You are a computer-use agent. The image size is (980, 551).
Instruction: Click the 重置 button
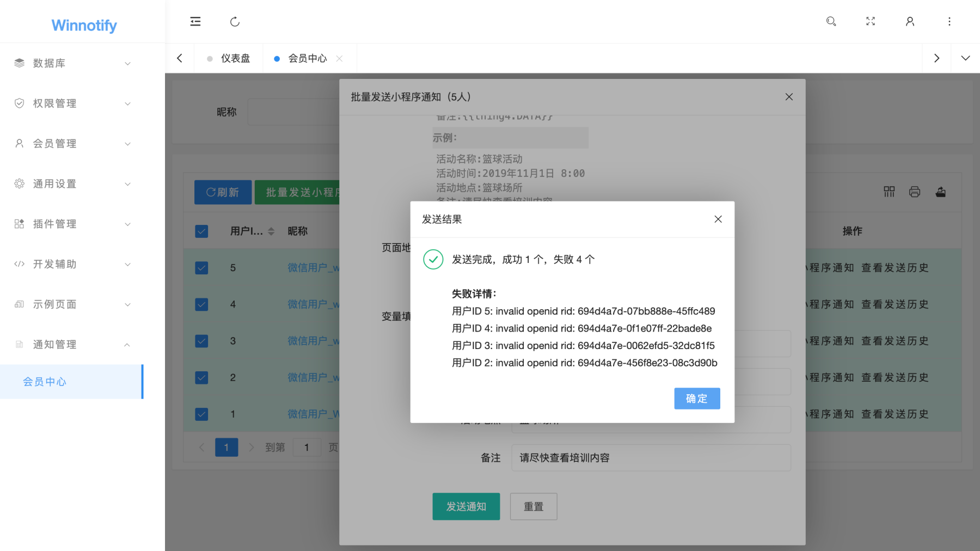click(x=533, y=506)
